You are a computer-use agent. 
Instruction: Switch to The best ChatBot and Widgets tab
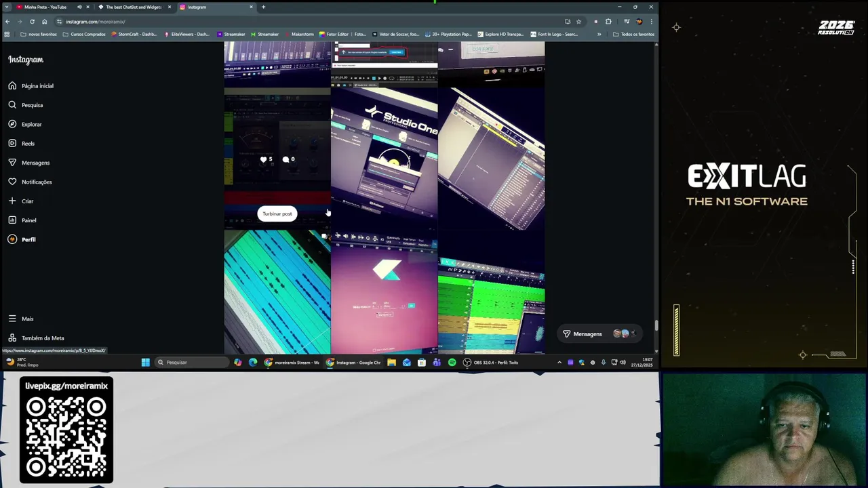point(134,7)
